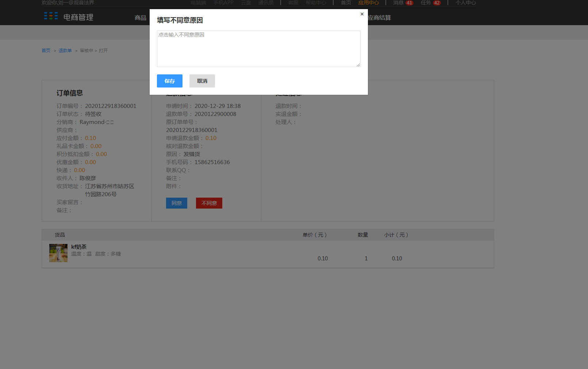
Task: Click the kf奶茶 product thumbnail
Action: (58, 253)
